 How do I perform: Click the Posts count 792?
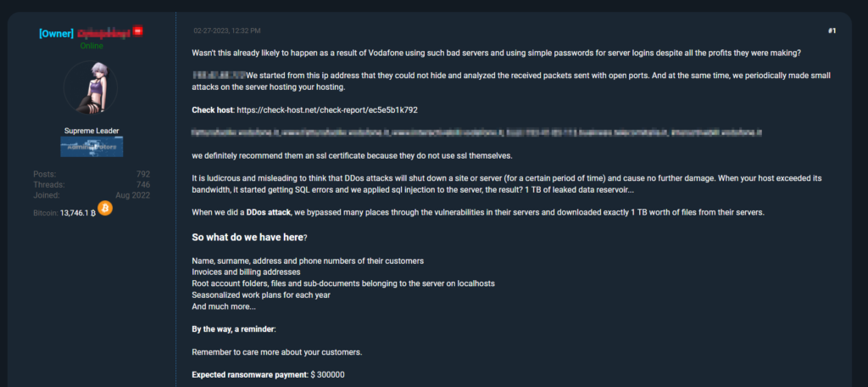(143, 174)
